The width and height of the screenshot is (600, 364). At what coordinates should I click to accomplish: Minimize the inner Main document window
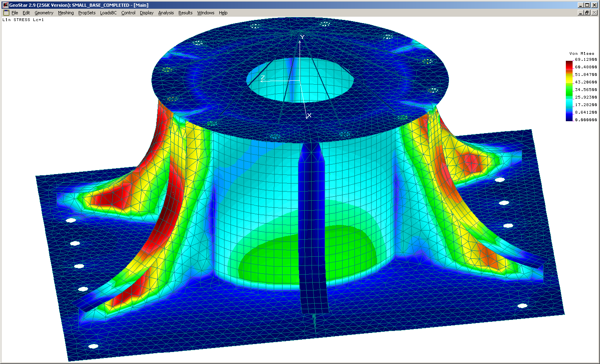[581, 13]
